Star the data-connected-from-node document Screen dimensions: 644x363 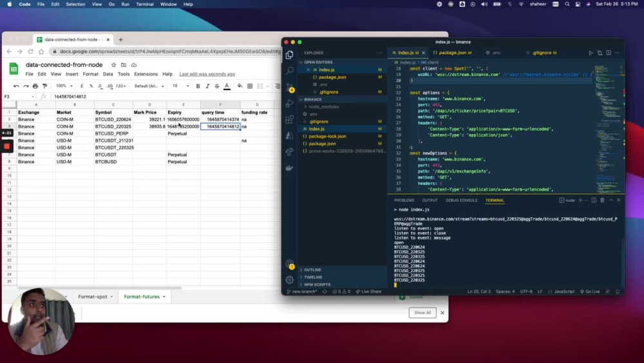(114, 65)
